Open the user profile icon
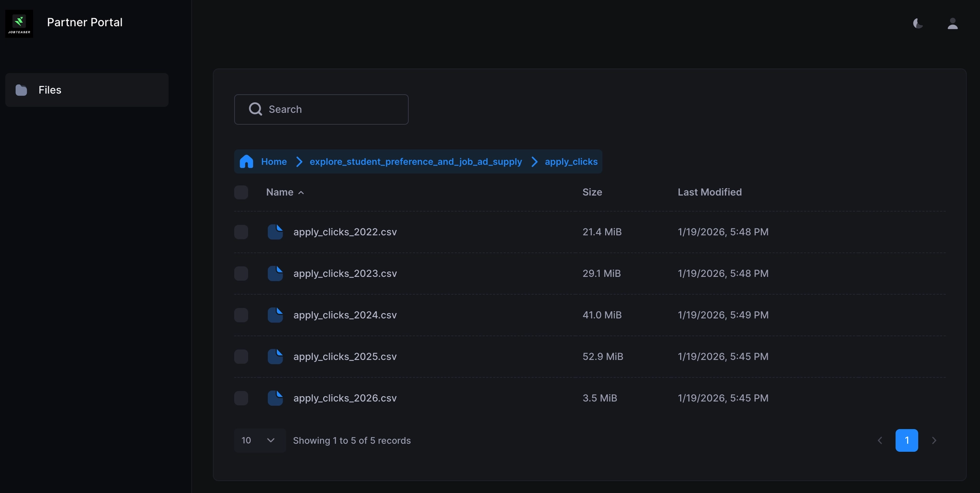 click(x=952, y=23)
